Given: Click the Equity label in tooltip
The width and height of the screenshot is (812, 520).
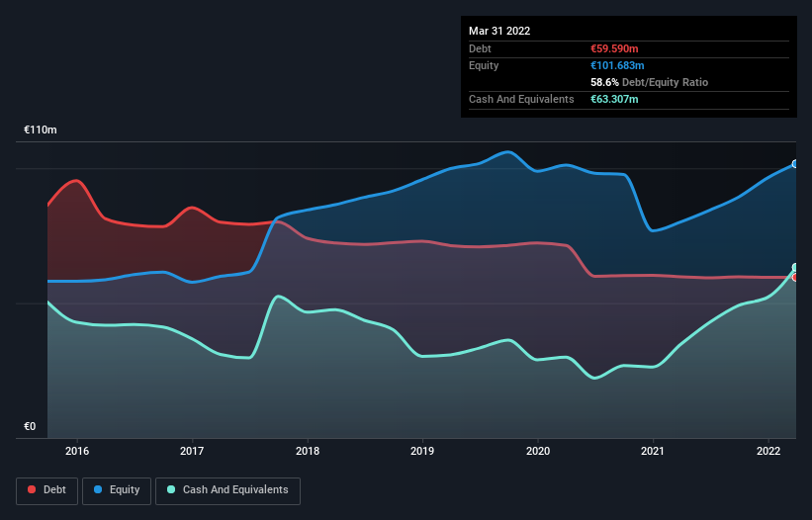Looking at the screenshot, I should pos(484,65).
